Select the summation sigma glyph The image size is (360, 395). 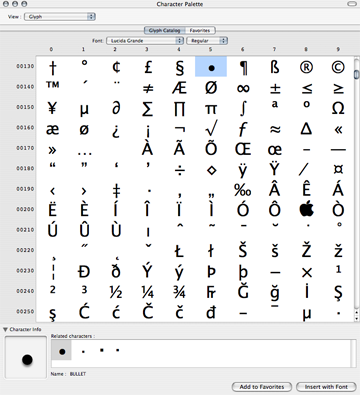point(147,109)
